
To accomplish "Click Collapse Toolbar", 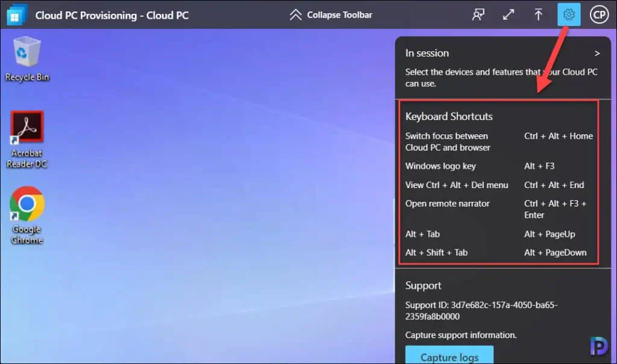I will (331, 15).
